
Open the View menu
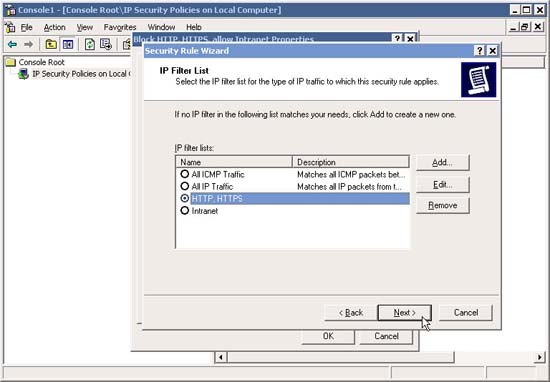[85, 27]
